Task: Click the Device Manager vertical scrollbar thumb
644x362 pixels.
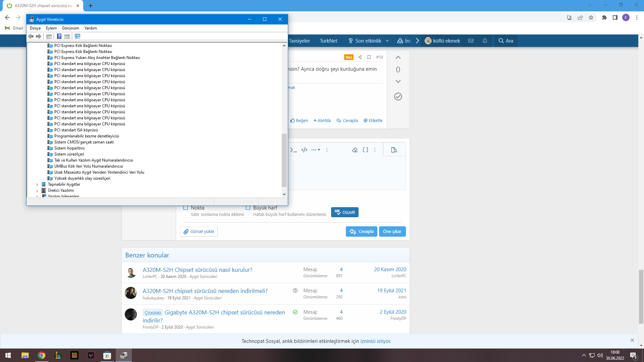Action: (284, 160)
